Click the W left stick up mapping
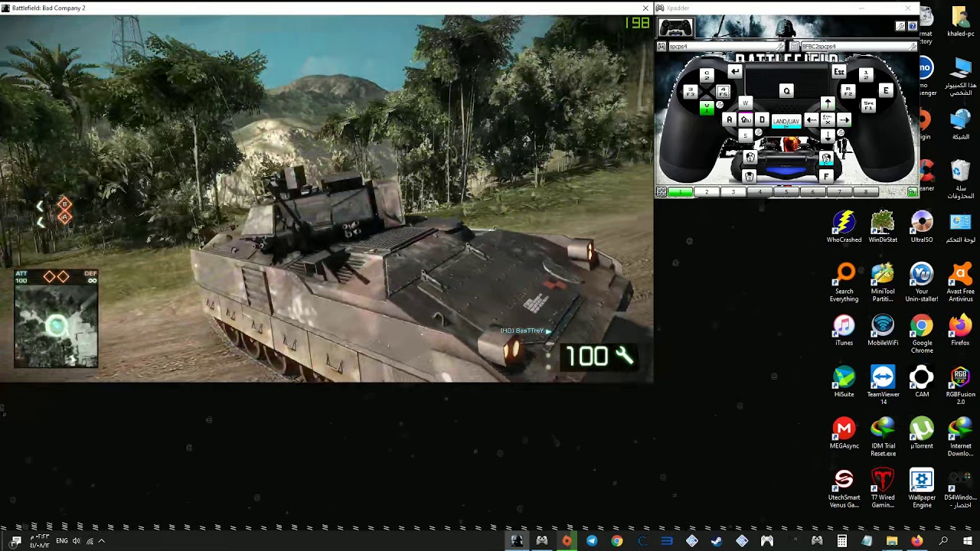The image size is (980, 551). (745, 103)
